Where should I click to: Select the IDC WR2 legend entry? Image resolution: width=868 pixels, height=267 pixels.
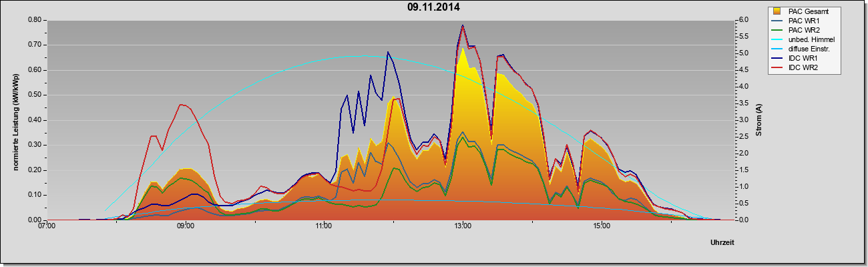pyautogui.click(x=803, y=67)
